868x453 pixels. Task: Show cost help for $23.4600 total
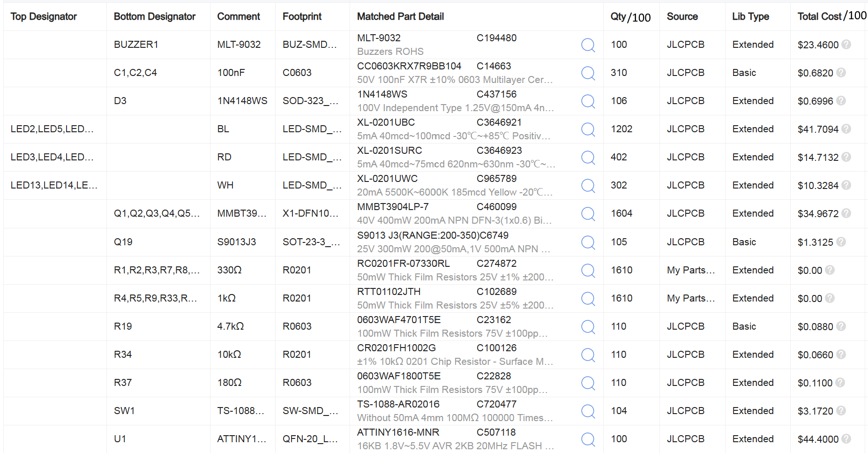[846, 45]
